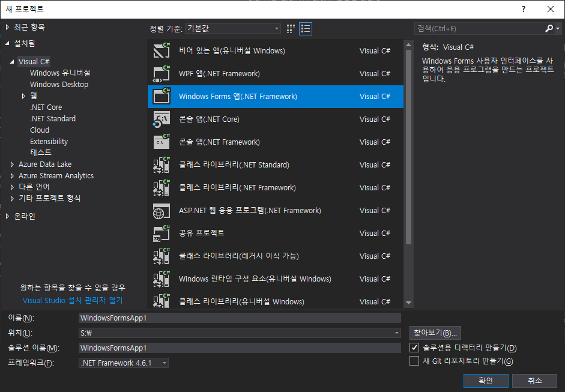Click the Windows Forms 앱 template icon
Image resolution: width=565 pixels, height=392 pixels.
pos(162,96)
